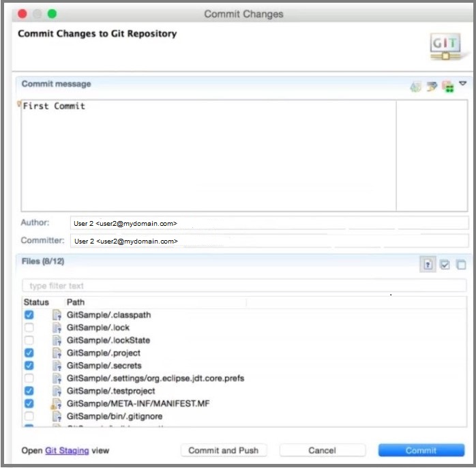Click the Commit and Push button
476x468 pixels.
point(224,450)
